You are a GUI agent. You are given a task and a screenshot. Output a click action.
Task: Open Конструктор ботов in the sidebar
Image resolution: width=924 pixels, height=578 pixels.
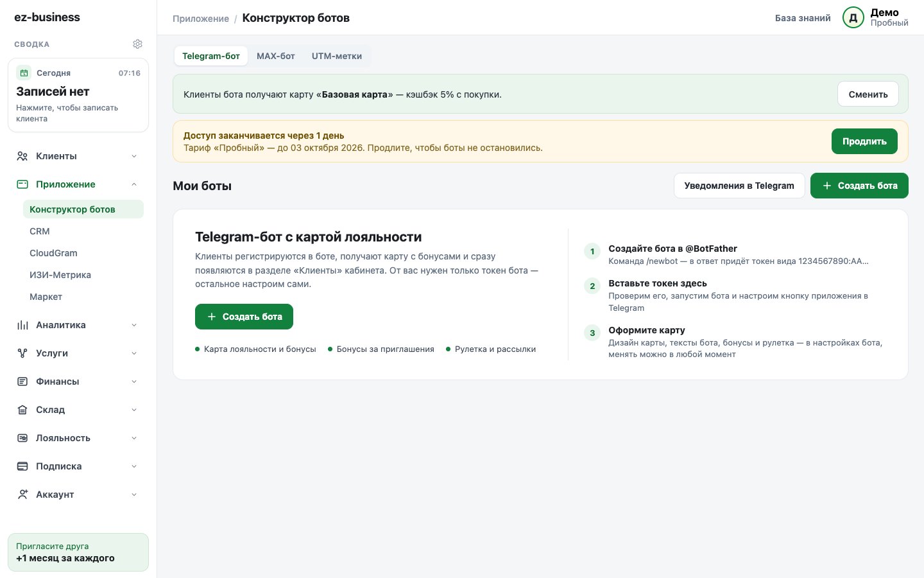coord(83,209)
